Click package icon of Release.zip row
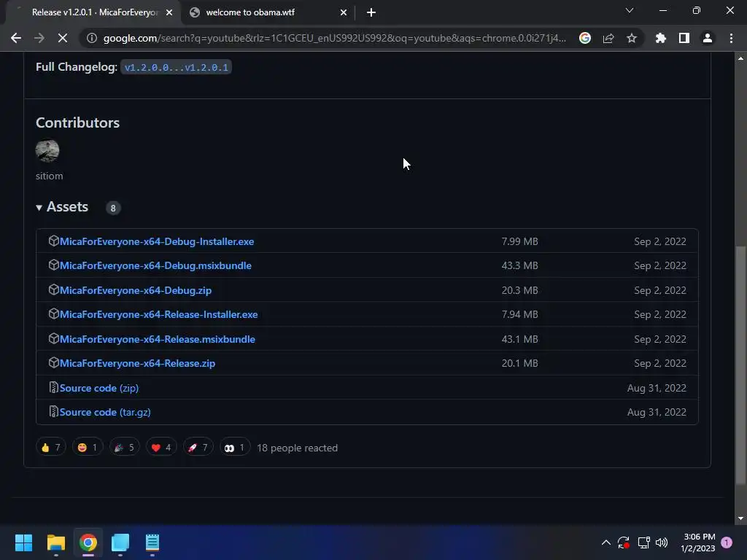The width and height of the screenshot is (747, 560). click(x=53, y=363)
